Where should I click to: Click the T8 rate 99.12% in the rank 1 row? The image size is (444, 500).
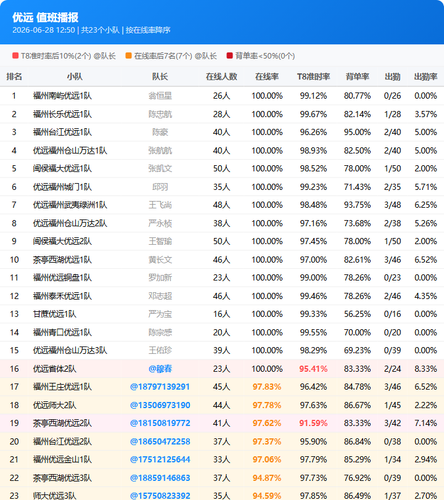click(x=313, y=96)
